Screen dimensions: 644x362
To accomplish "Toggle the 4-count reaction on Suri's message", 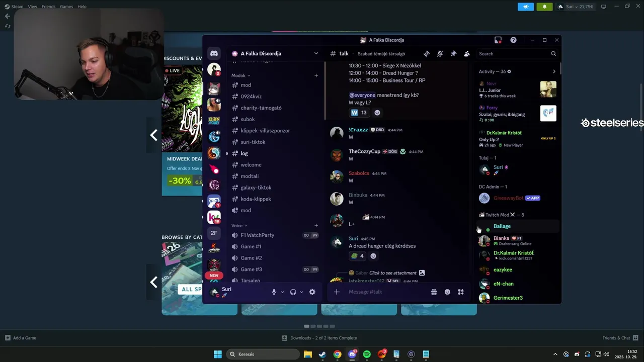I will [358, 256].
